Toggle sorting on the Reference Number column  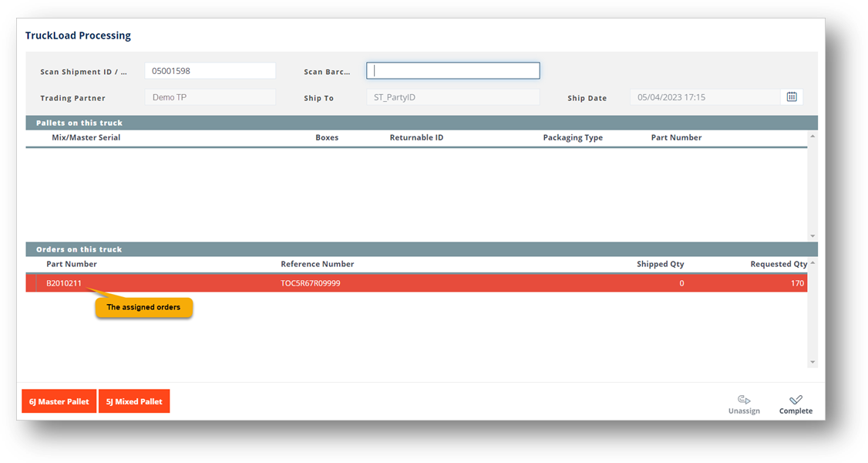(317, 263)
